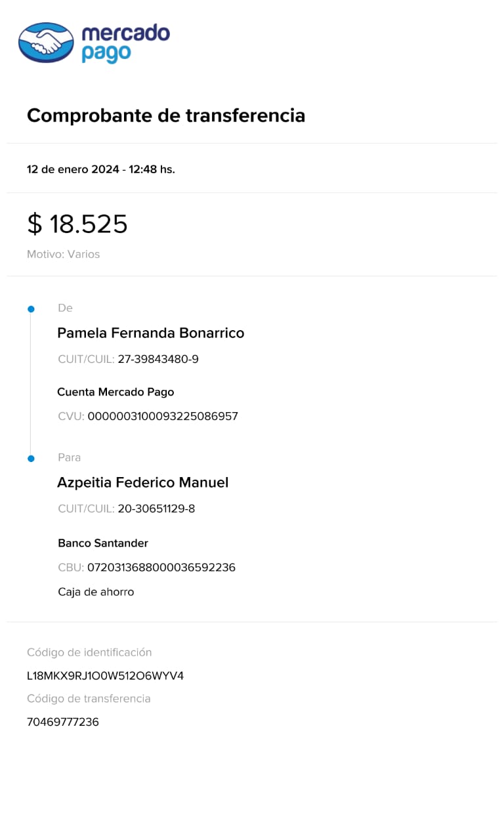Select recipient name Azpeitia Federico Manuel

(x=142, y=483)
